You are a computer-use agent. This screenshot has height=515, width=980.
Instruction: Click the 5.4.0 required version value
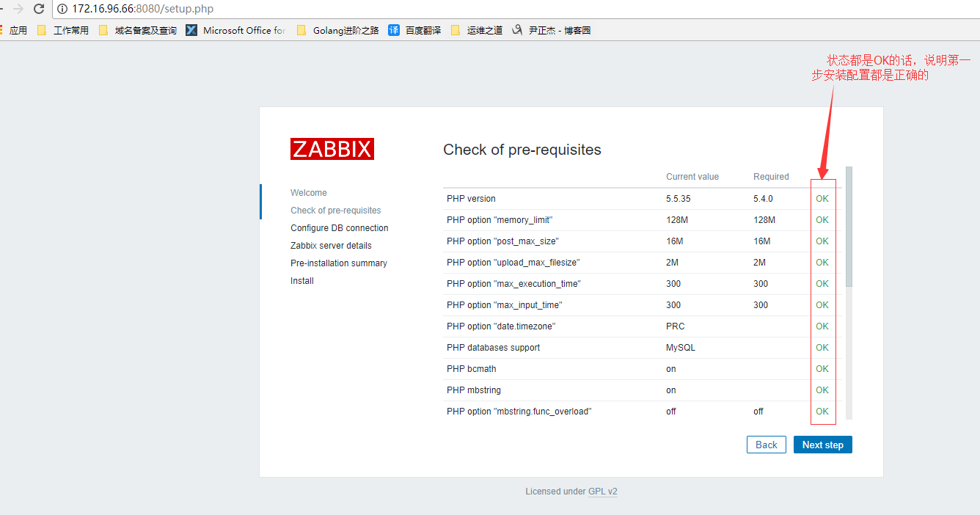(x=763, y=199)
